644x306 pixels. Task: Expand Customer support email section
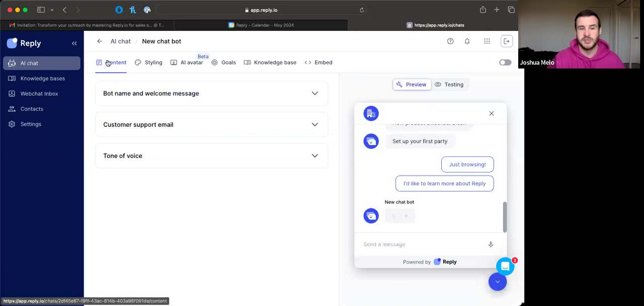[x=211, y=124]
